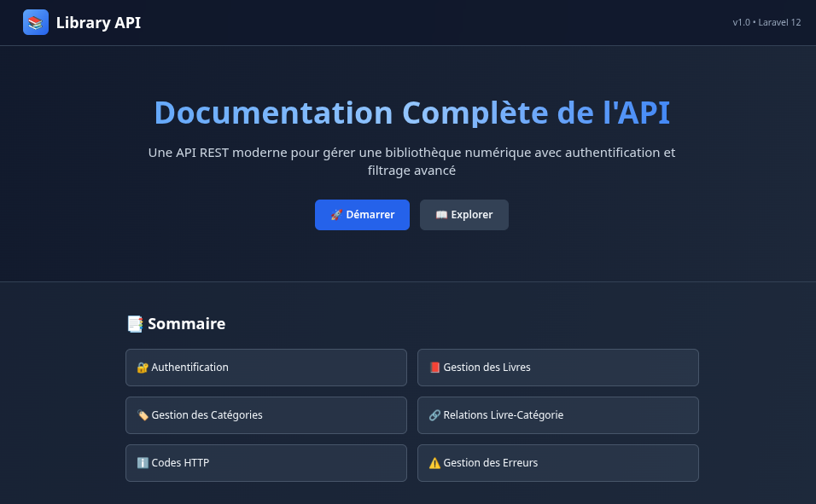Click the warning triangle for Gestion des Erreurs

click(435, 462)
